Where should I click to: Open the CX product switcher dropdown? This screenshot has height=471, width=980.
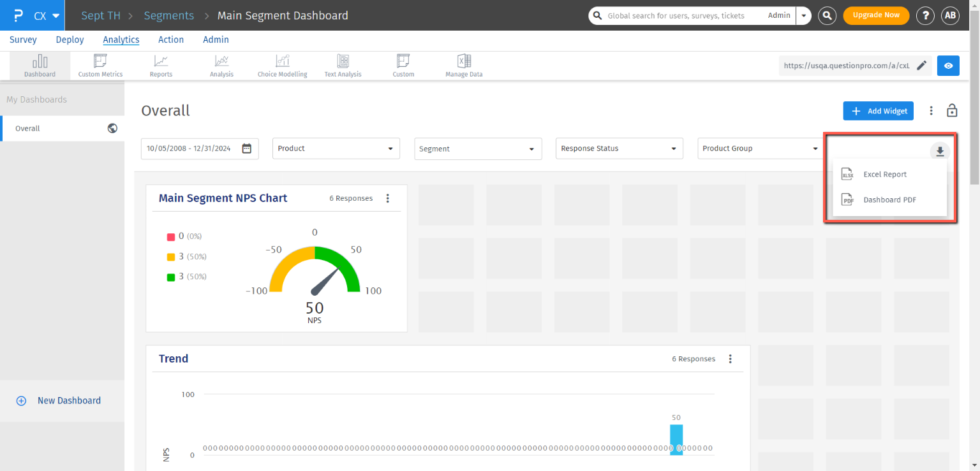(x=47, y=15)
